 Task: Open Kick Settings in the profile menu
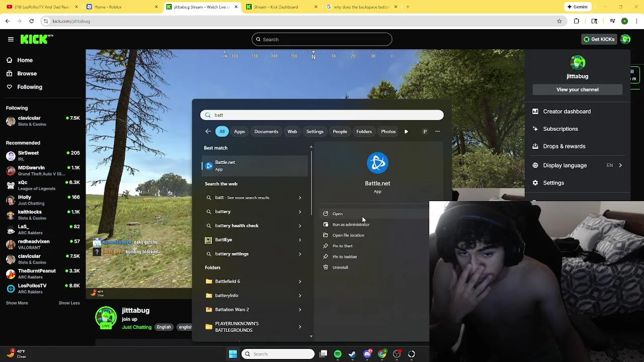553,183
